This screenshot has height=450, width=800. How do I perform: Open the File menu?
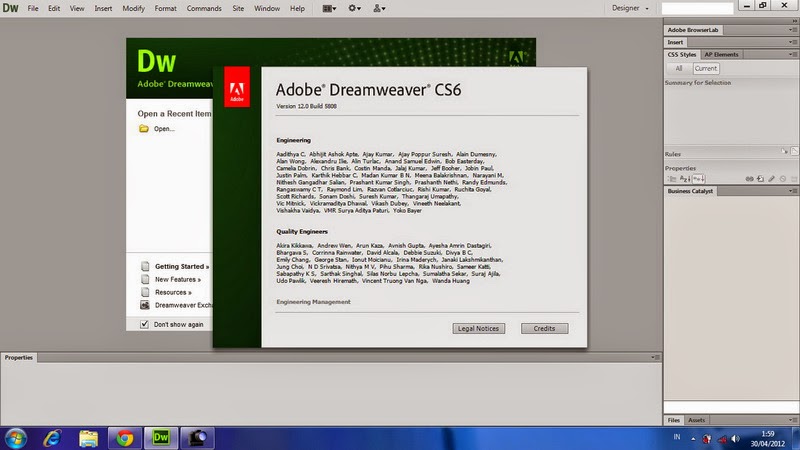click(x=33, y=8)
